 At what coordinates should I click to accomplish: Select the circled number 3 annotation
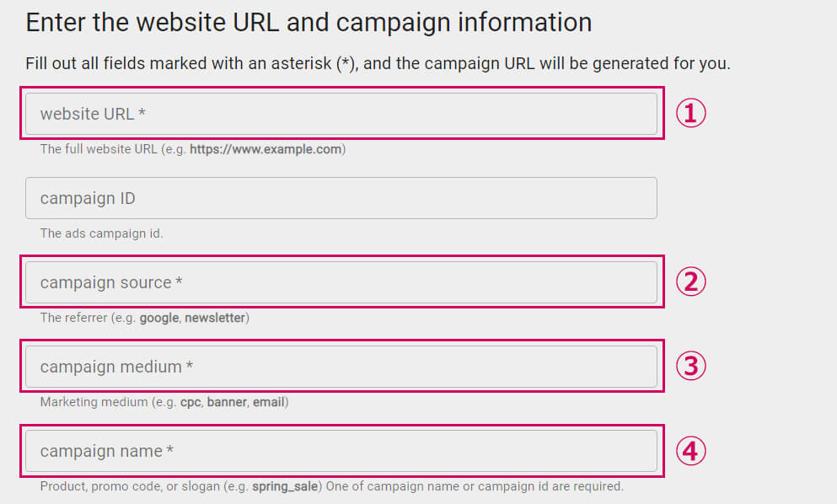click(690, 366)
